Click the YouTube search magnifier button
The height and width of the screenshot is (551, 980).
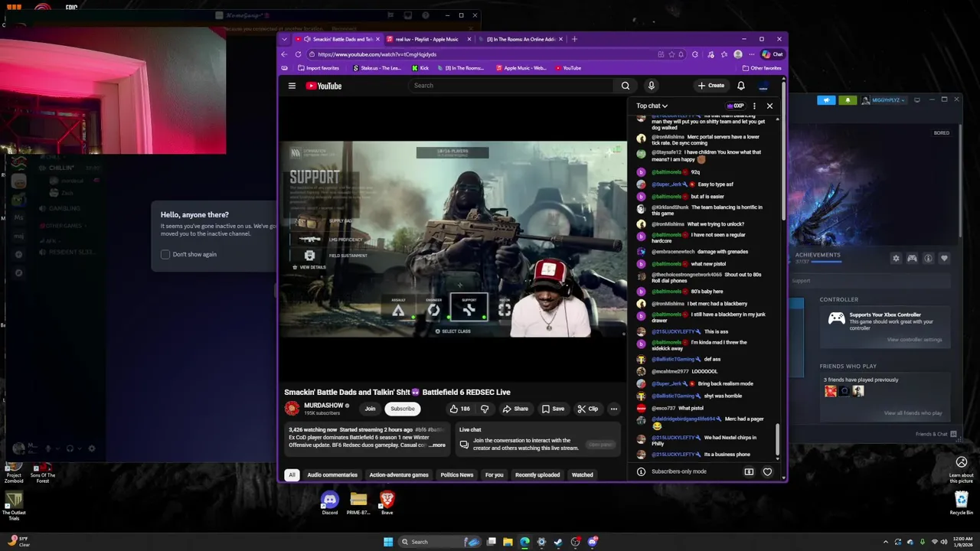tap(626, 86)
